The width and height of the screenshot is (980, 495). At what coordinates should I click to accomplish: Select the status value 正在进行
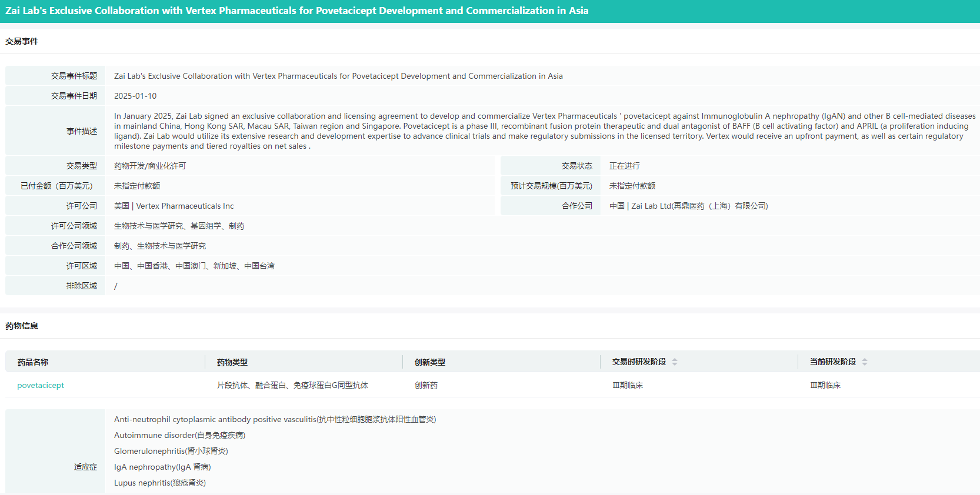(625, 166)
